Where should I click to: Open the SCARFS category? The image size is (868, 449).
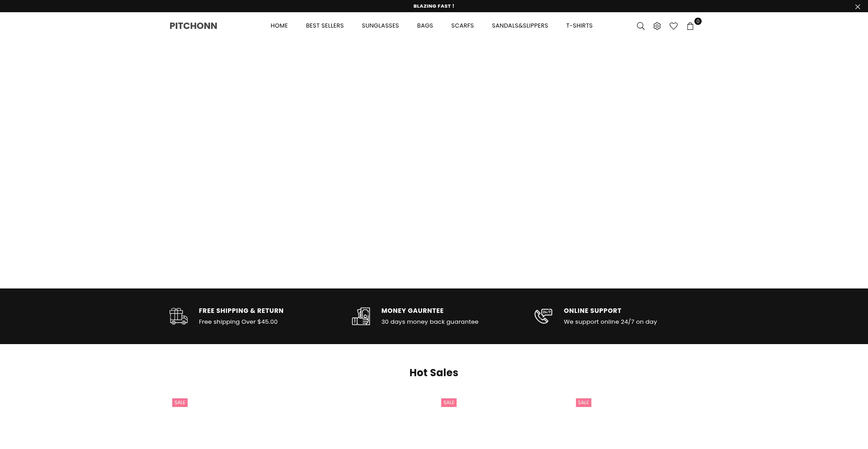pyautogui.click(x=462, y=26)
